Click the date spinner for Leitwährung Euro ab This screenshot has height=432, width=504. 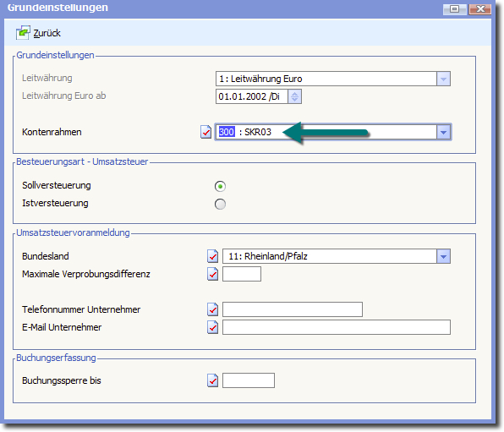coord(294,96)
